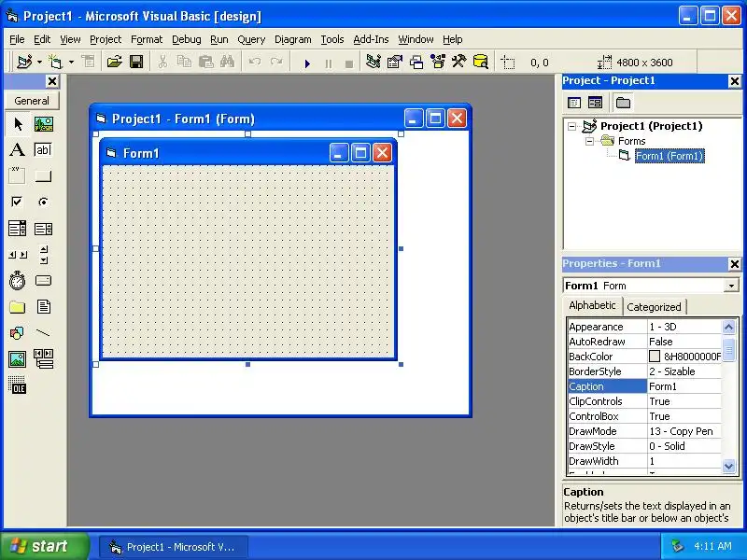Select the DriveListBox control tool
Viewport: 747px width, 560px height.
click(x=43, y=281)
